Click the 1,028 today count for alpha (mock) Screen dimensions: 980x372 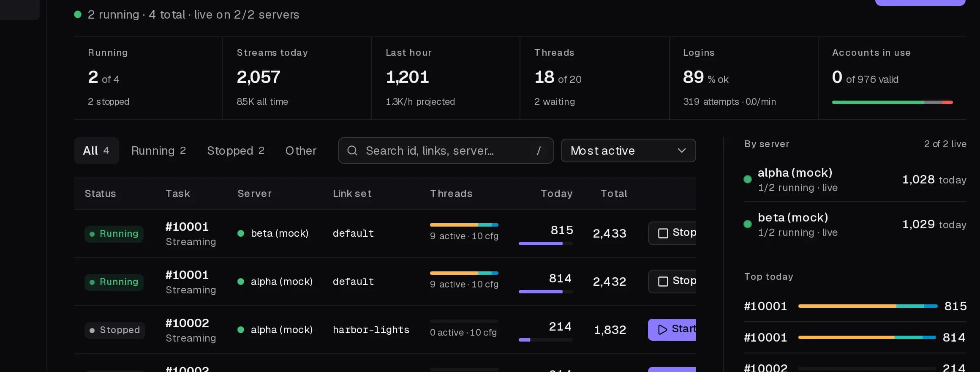coord(934,180)
